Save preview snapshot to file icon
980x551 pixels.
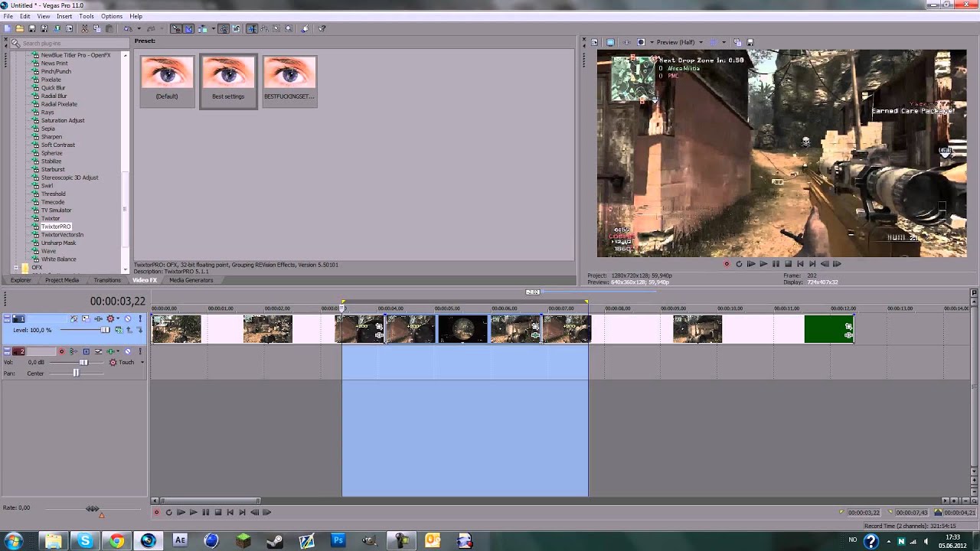click(x=750, y=42)
